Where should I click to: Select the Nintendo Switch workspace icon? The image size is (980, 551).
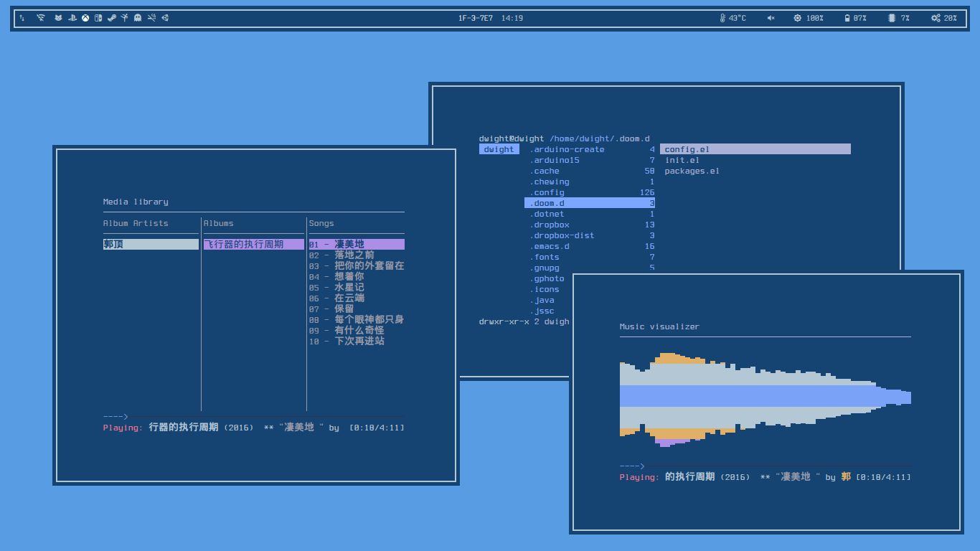[x=98, y=18]
